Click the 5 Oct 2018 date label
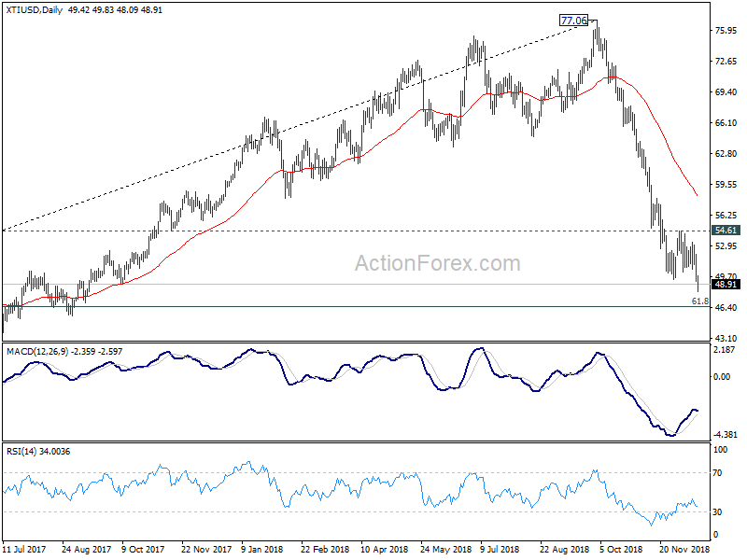747x560 pixels. coord(621,549)
